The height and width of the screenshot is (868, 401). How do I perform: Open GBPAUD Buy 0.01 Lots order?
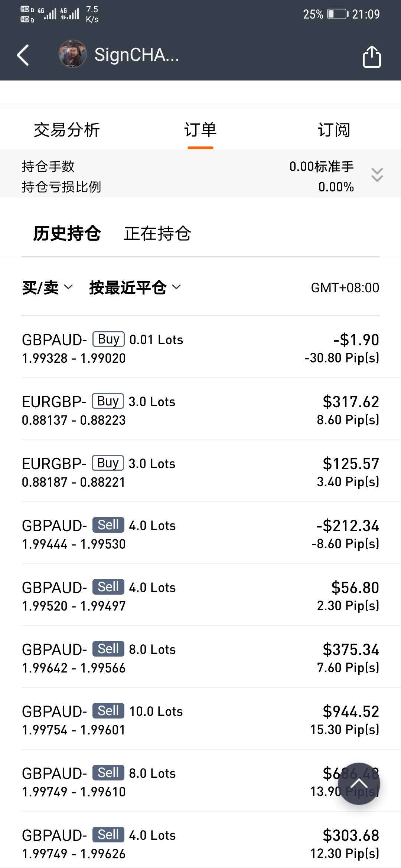pos(200,348)
